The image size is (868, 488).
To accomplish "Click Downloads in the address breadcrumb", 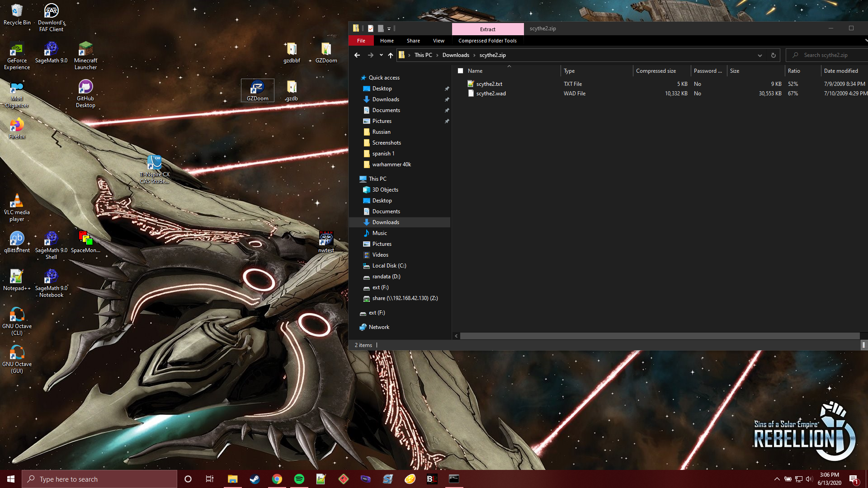I will (456, 55).
